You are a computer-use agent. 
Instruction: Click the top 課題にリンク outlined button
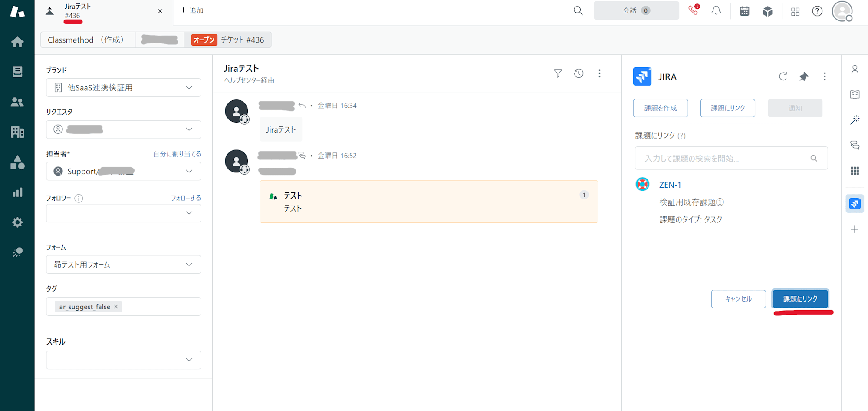[x=728, y=108]
